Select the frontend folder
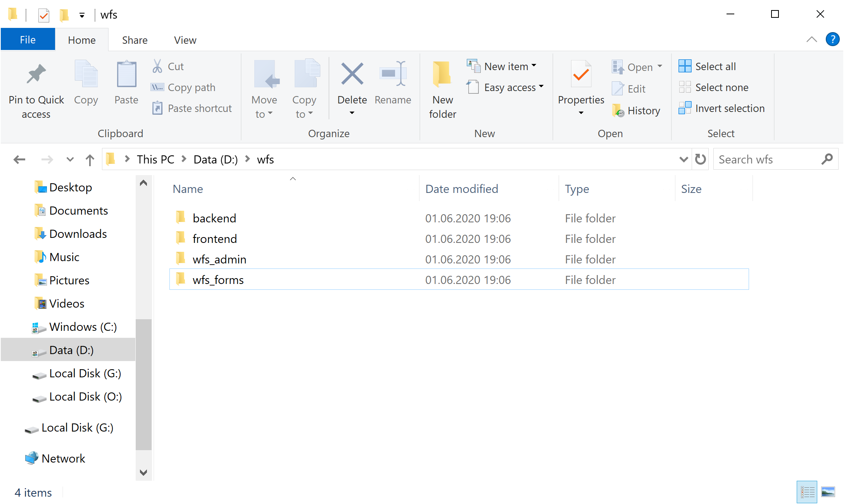This screenshot has height=504, width=844. point(459,239)
